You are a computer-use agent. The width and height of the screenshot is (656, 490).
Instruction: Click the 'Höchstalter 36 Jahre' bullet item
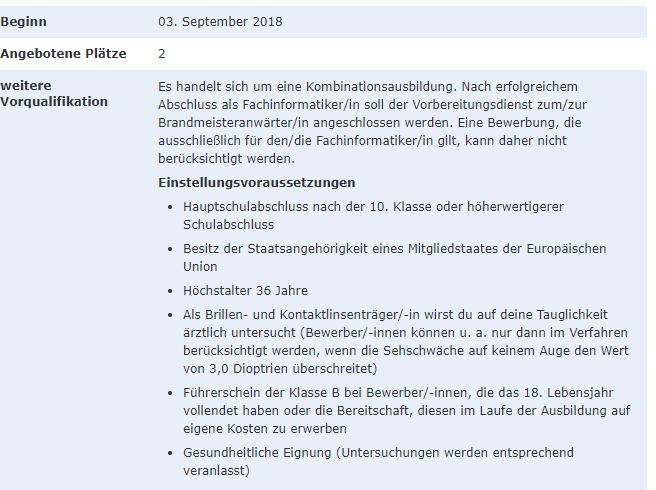245,290
